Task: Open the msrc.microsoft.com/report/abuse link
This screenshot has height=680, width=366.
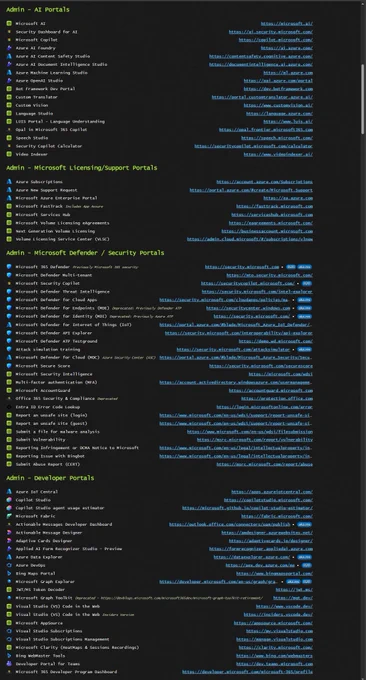Action: click(x=265, y=464)
